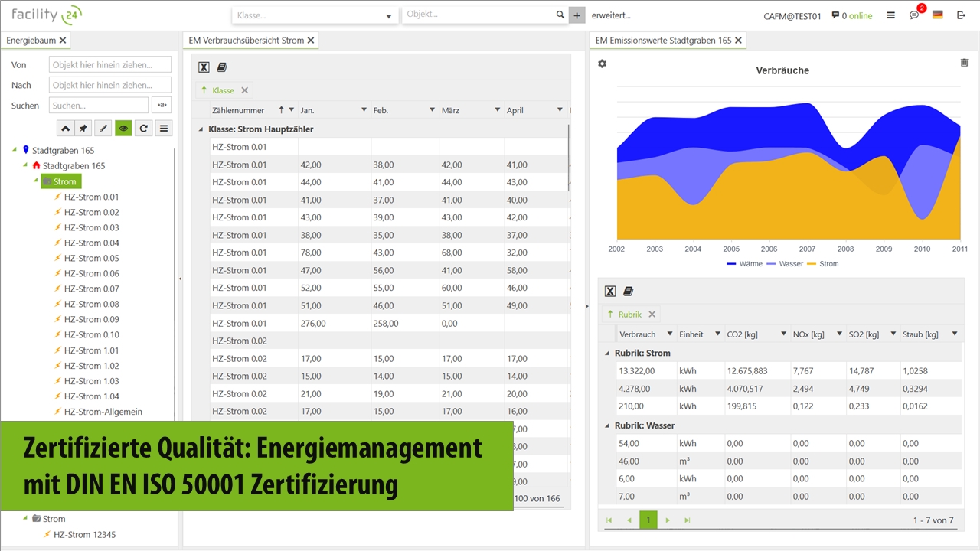Screen dimensions: 980x551
Task: Open the März column filter dropdown
Action: click(497, 110)
